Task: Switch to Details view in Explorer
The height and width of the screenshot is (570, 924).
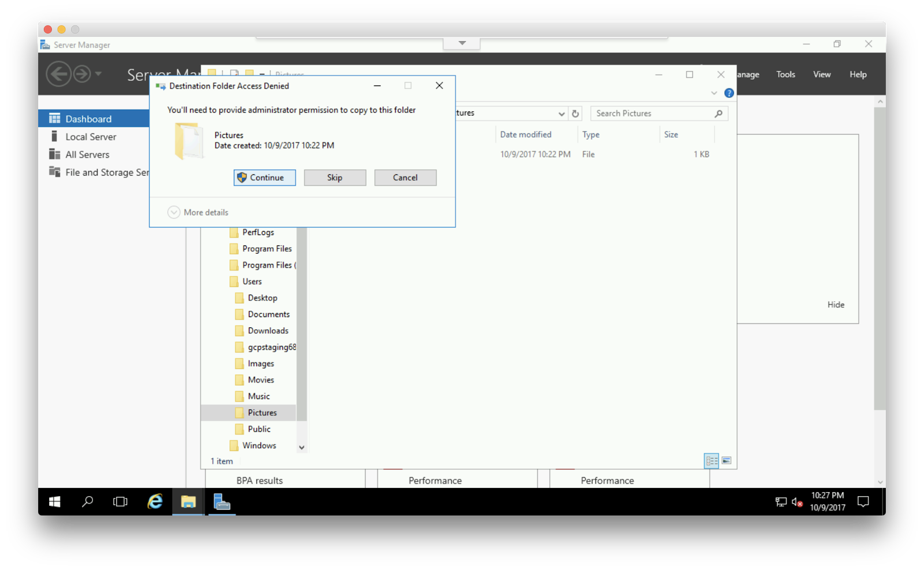Action: 711,460
